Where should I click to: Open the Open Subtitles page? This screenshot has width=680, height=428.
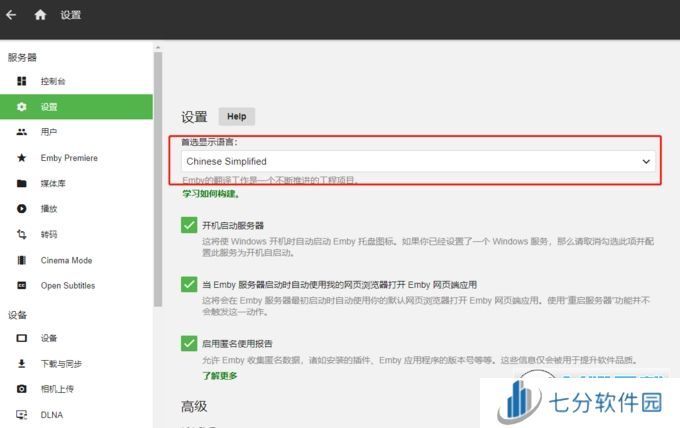click(x=76, y=285)
